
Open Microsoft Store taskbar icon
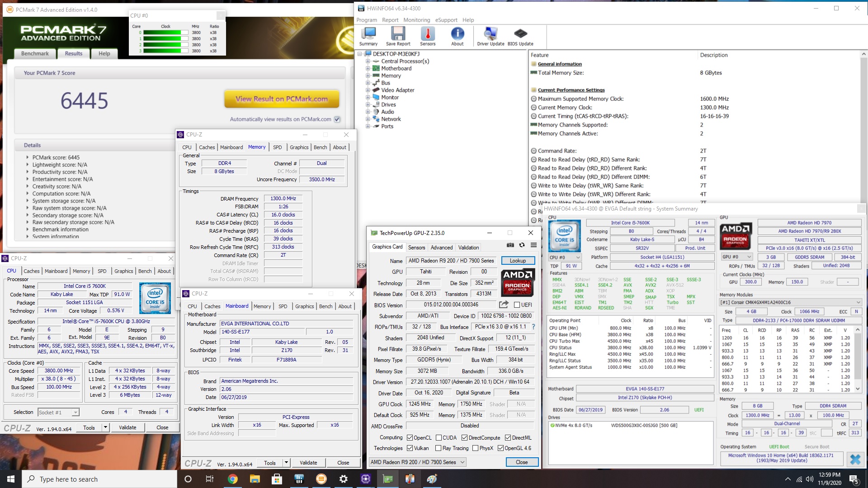277,479
